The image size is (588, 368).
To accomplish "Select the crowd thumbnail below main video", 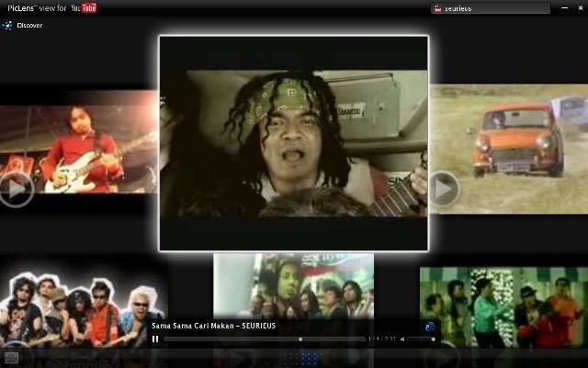I will point(294,285).
